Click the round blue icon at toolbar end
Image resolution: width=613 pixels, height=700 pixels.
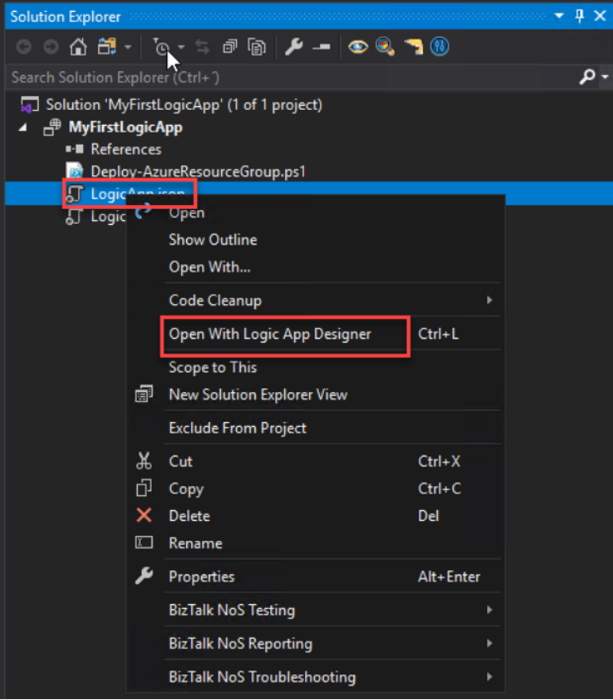439,48
